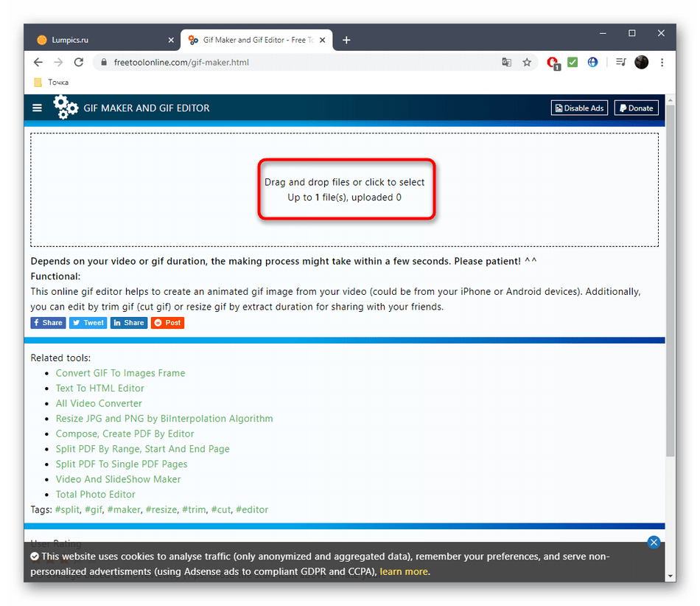Close the Gif Maker tab
The height and width of the screenshot is (606, 700).
[x=322, y=41]
